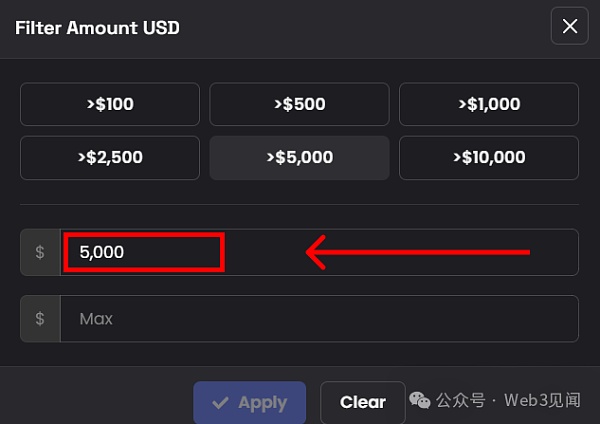Image resolution: width=600 pixels, height=424 pixels.
Task: Click the divider line below the presets
Action: pyautogui.click(x=299, y=204)
